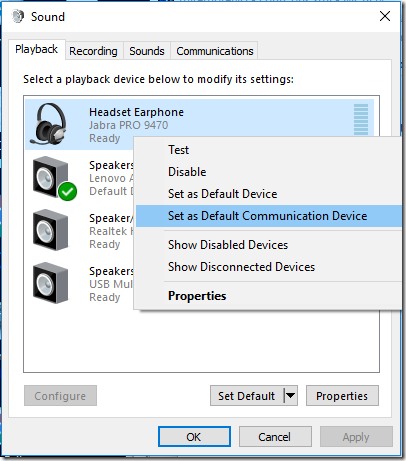
Task: Choose Test from the context menu
Action: coord(268,150)
